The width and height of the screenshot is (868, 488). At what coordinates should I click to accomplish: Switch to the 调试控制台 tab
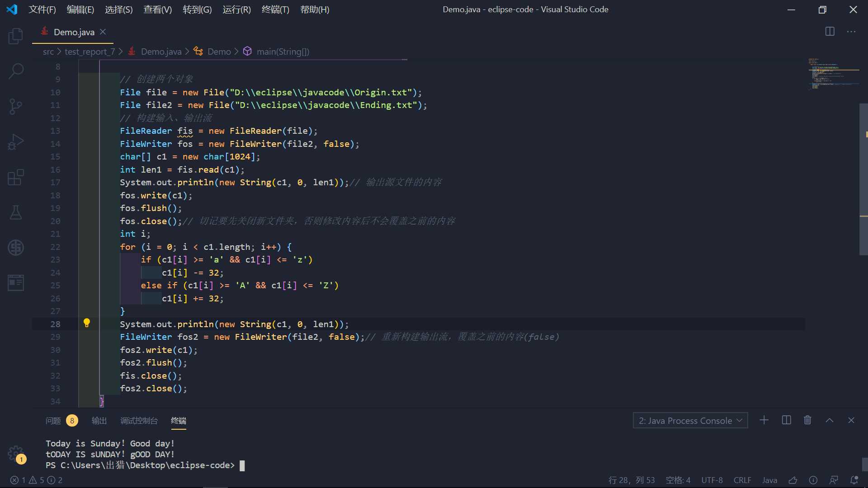[139, 421]
